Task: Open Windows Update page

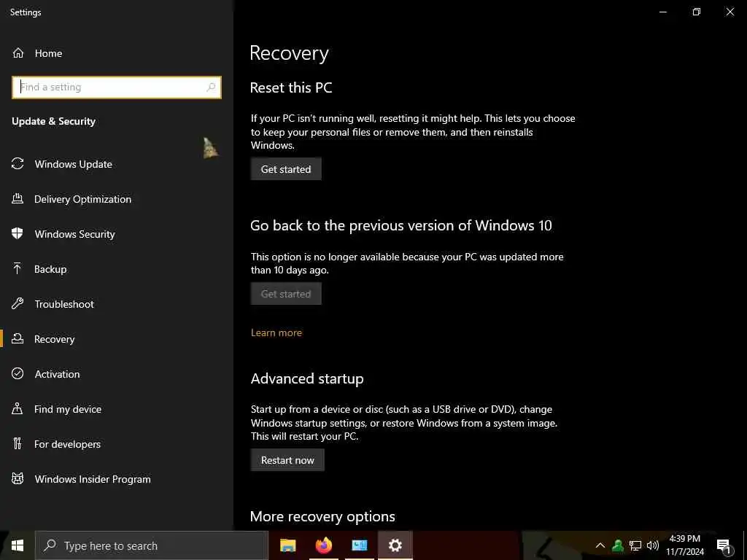Action: coord(117,164)
